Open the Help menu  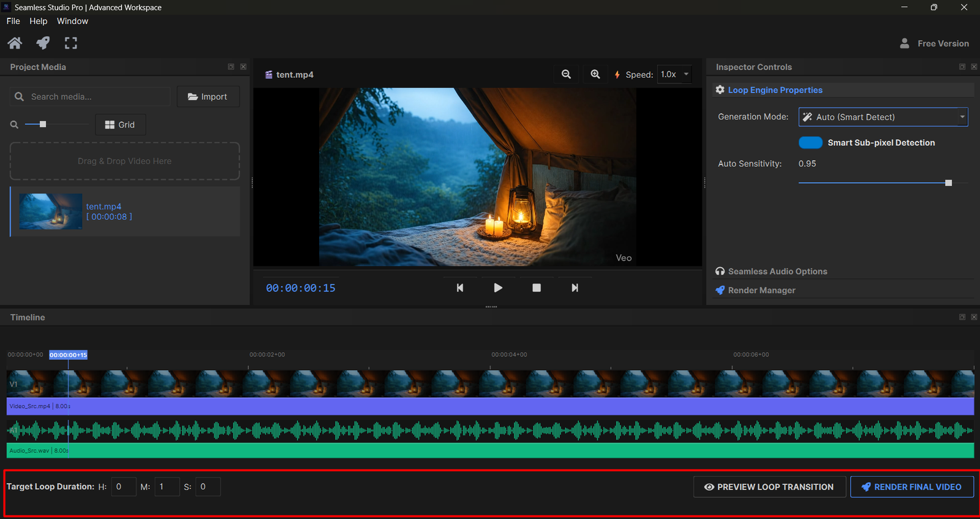coord(39,21)
